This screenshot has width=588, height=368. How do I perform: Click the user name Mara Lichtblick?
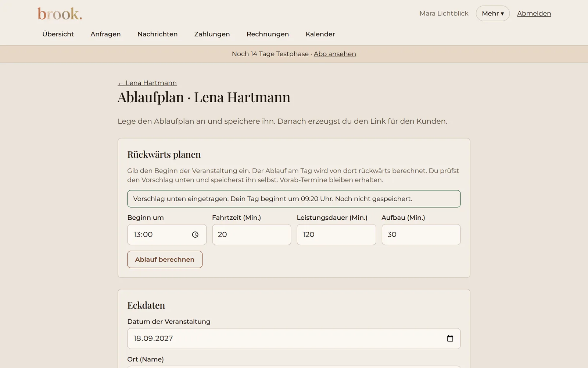[x=444, y=14]
